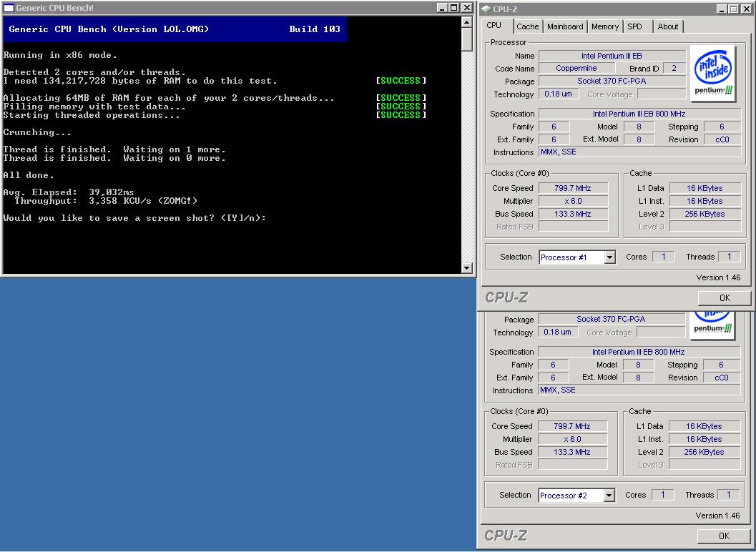Click the Generic CPU Bench title bar icon
This screenshot has width=756, height=552.
pyautogui.click(x=9, y=8)
